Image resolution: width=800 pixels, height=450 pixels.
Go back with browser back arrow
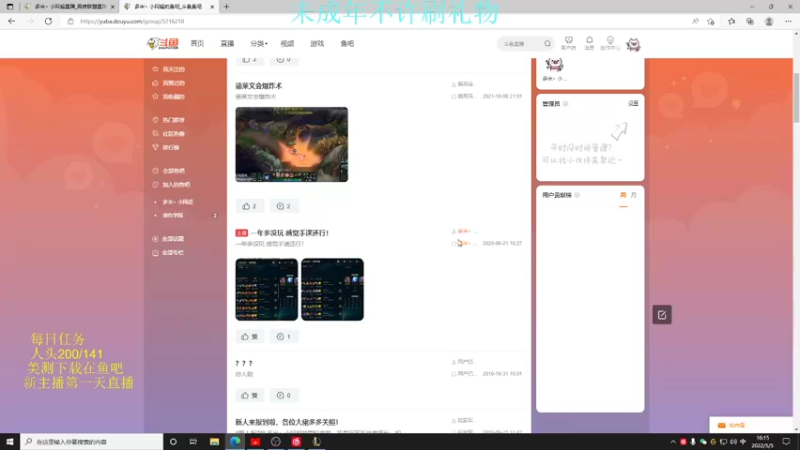(11, 21)
